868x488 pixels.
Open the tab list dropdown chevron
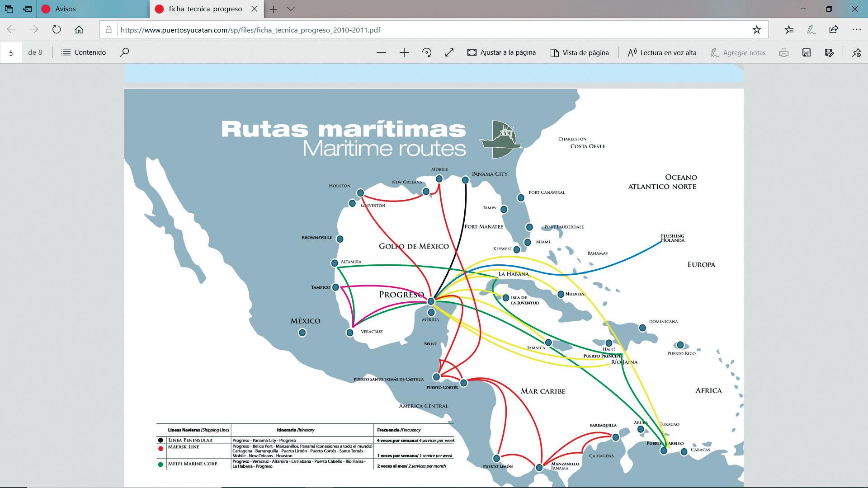coord(291,9)
